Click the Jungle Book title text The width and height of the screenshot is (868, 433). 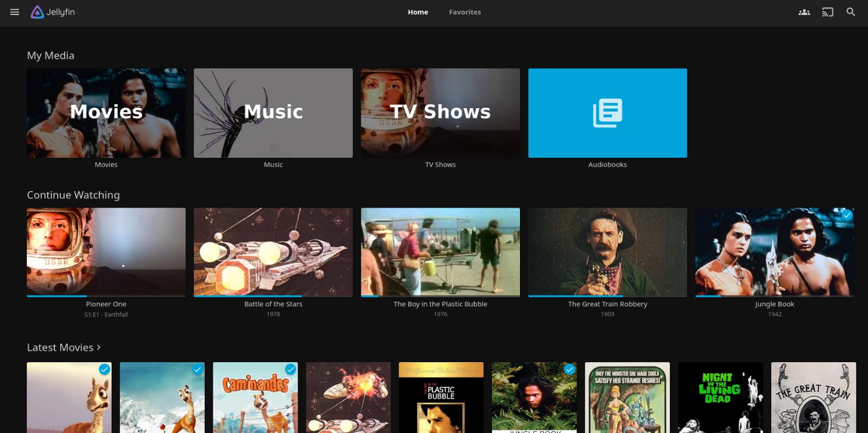point(775,304)
